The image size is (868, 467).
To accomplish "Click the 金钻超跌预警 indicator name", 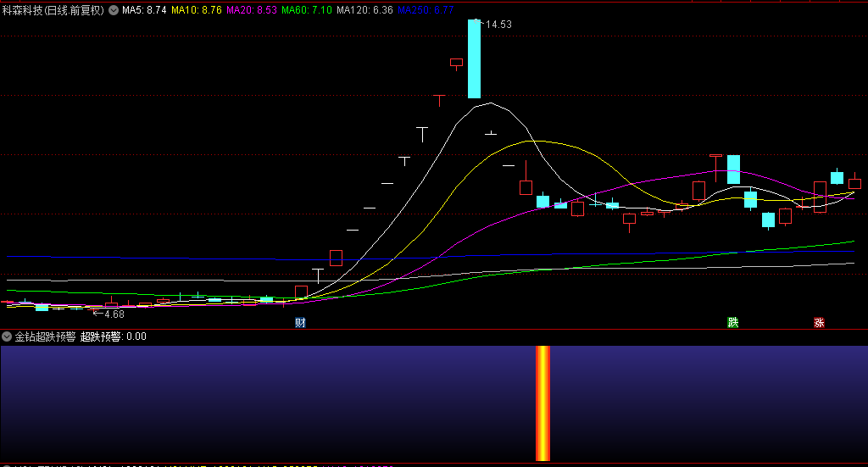I will [x=46, y=336].
